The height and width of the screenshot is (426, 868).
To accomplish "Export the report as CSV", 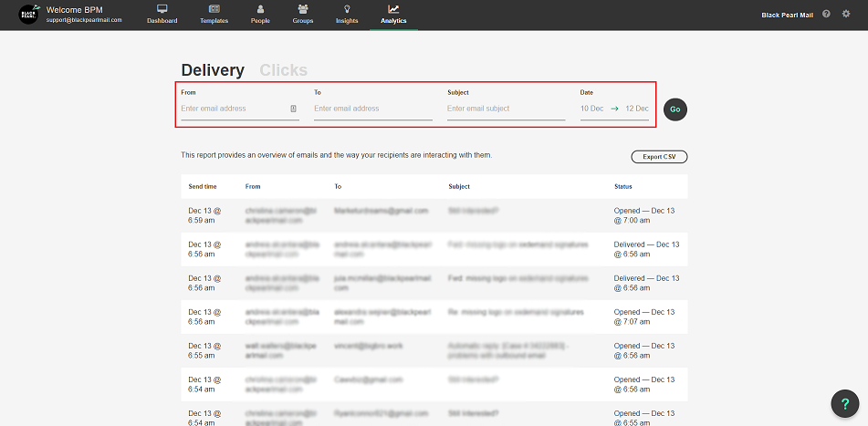I will (659, 157).
